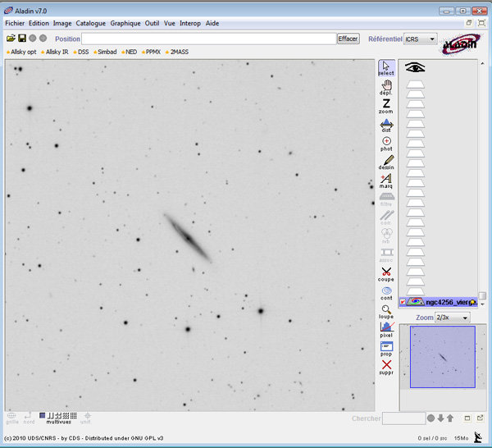The width and height of the screenshot is (492, 448).
Task: Select the 'depl.' hand pan tool
Action: coord(386,87)
